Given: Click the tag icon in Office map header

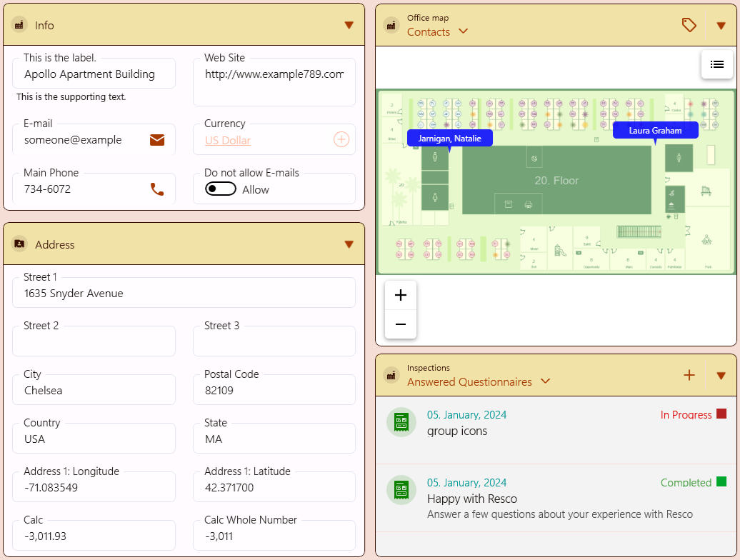Looking at the screenshot, I should [689, 26].
